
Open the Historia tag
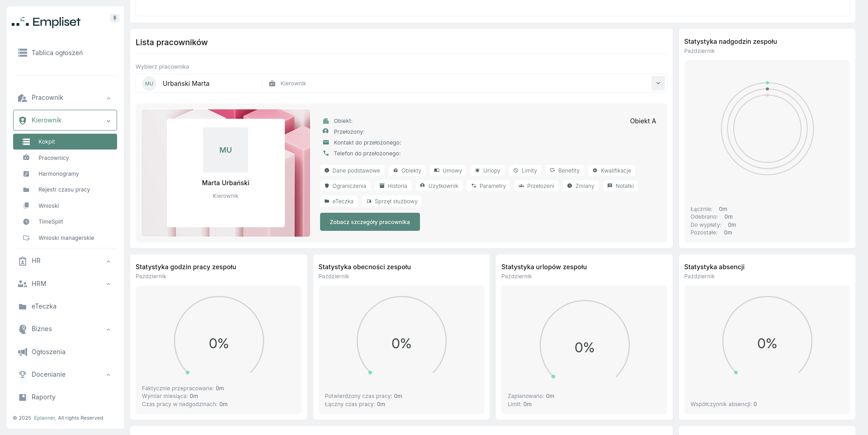point(393,186)
